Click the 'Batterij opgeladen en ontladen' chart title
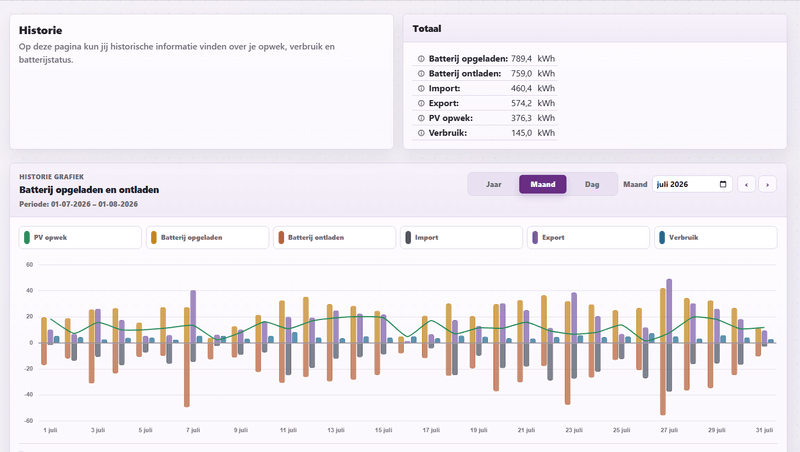 coord(89,190)
